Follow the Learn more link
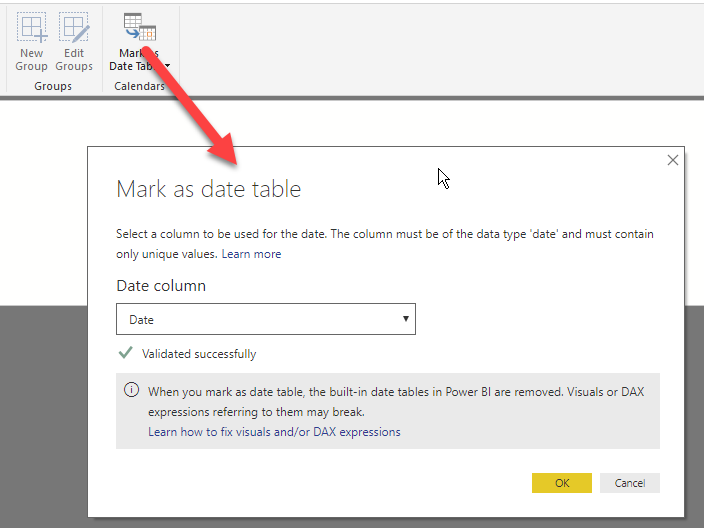The width and height of the screenshot is (704, 528). click(x=251, y=254)
